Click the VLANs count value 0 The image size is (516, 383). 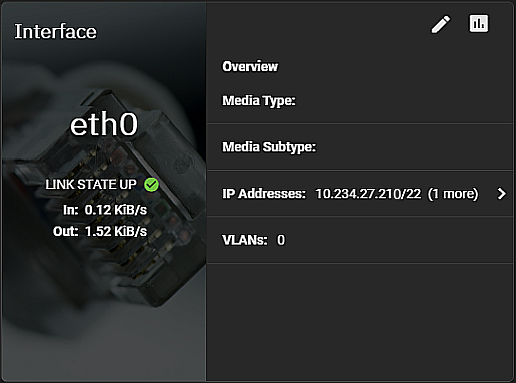[x=281, y=240]
